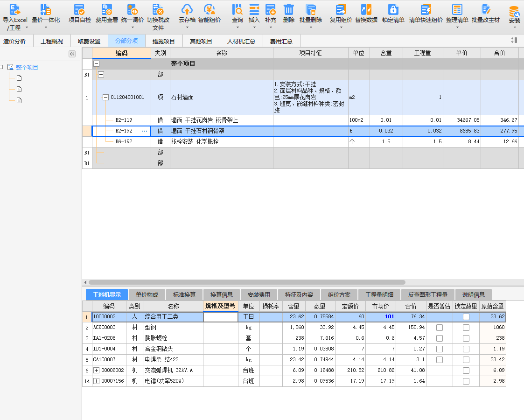Click the 查询 search icon

click(x=238, y=9)
